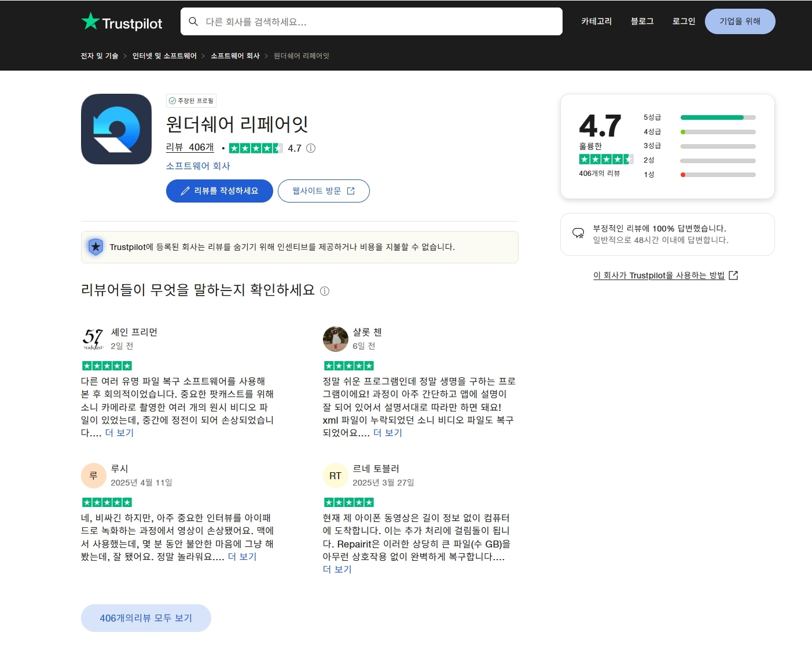Click the 2025년 4월 11일 review date

(141, 483)
